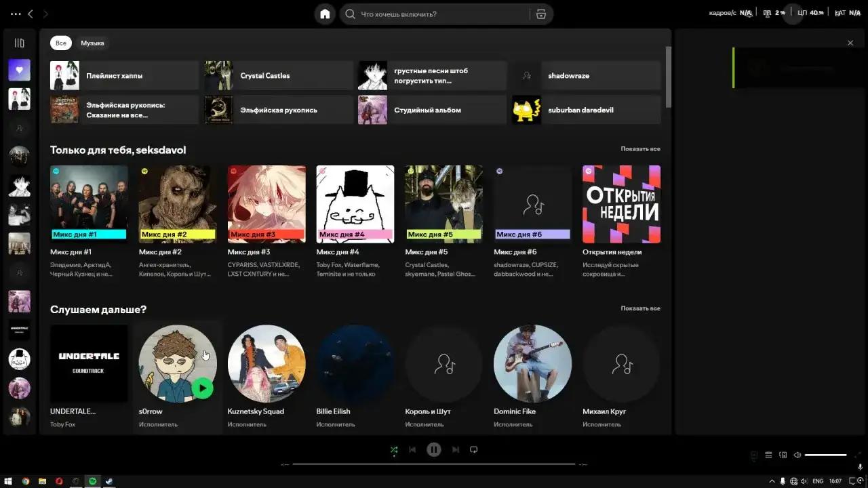This screenshot has height=488, width=868.
Task: Open the play queue icon
Action: pyautogui.click(x=768, y=455)
